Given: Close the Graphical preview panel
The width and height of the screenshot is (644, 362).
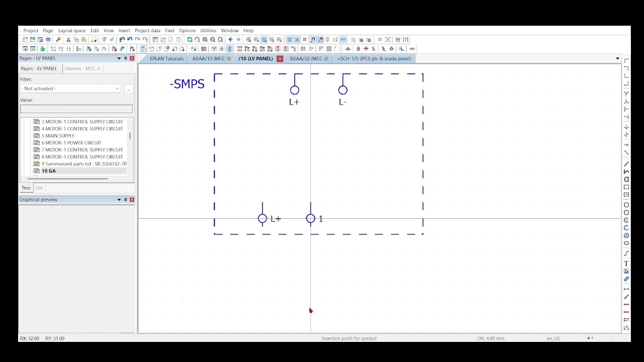Looking at the screenshot, I should pyautogui.click(x=132, y=200).
